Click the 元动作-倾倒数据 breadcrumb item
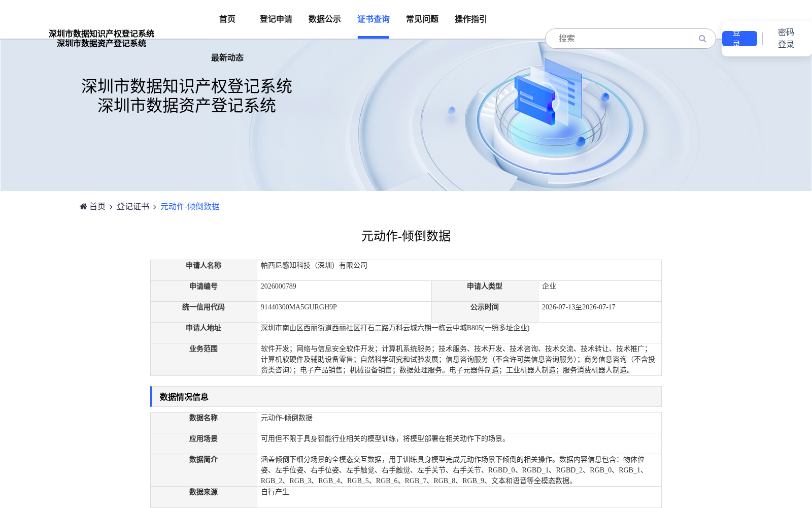The image size is (812, 508). point(190,206)
